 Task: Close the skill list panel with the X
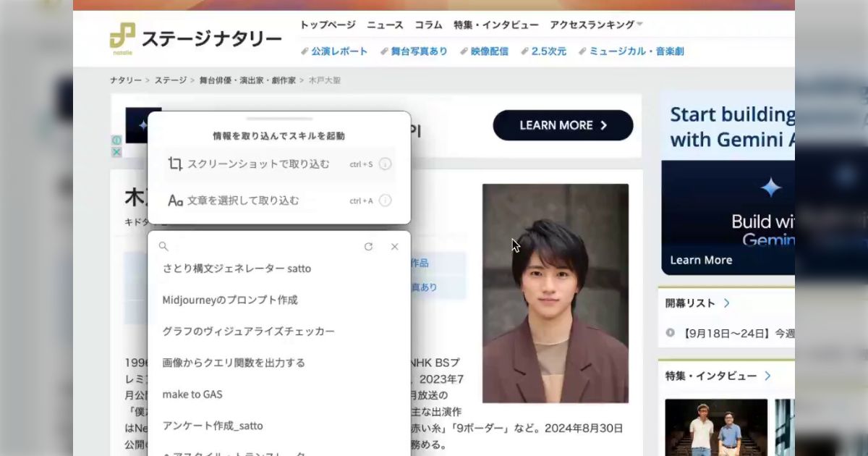(394, 246)
